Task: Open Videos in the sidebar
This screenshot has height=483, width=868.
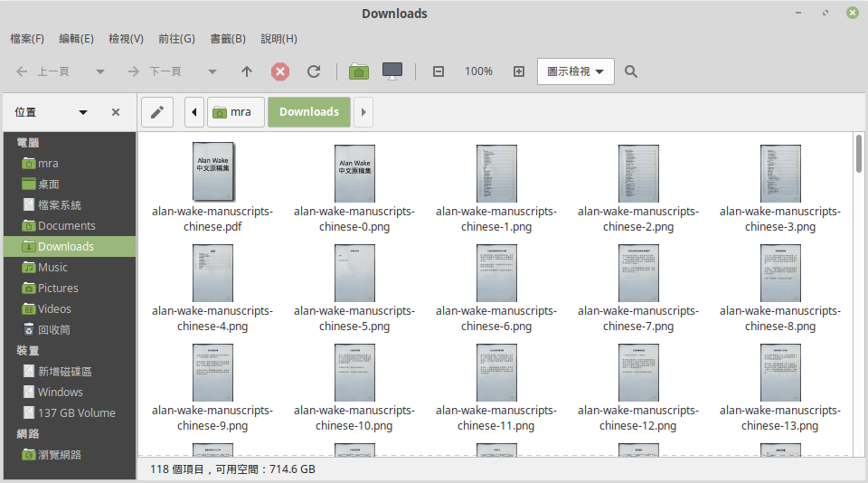Action: click(x=70, y=309)
